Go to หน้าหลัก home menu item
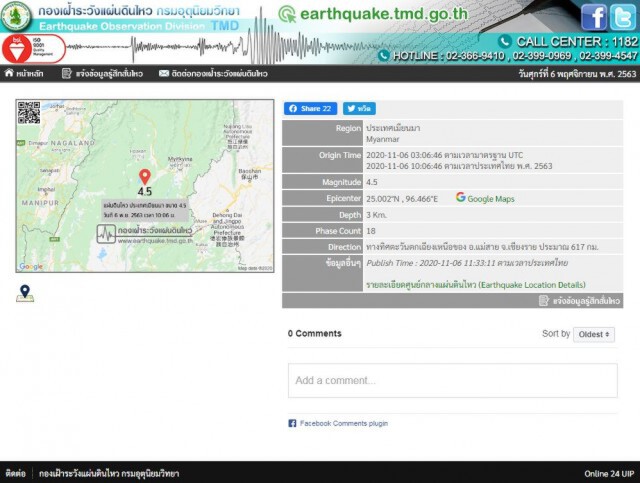Screen dimensions: 640x483 (29, 73)
